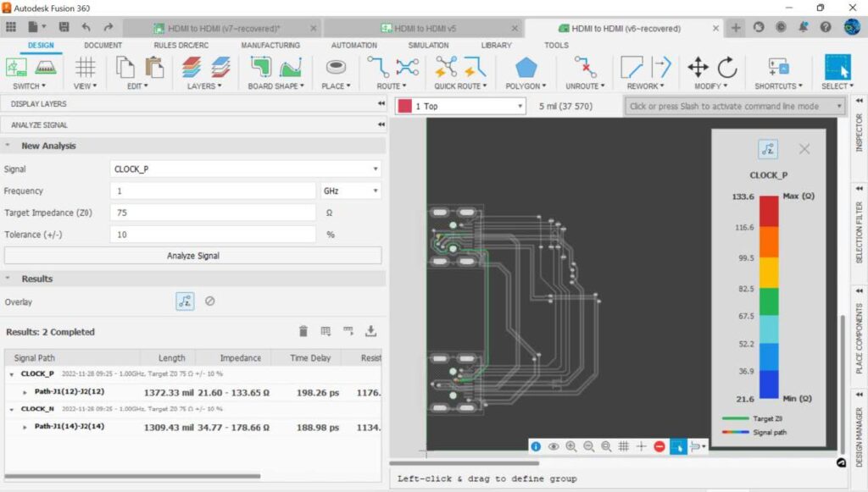
Task: Click the red layer color swatch
Action: click(406, 107)
